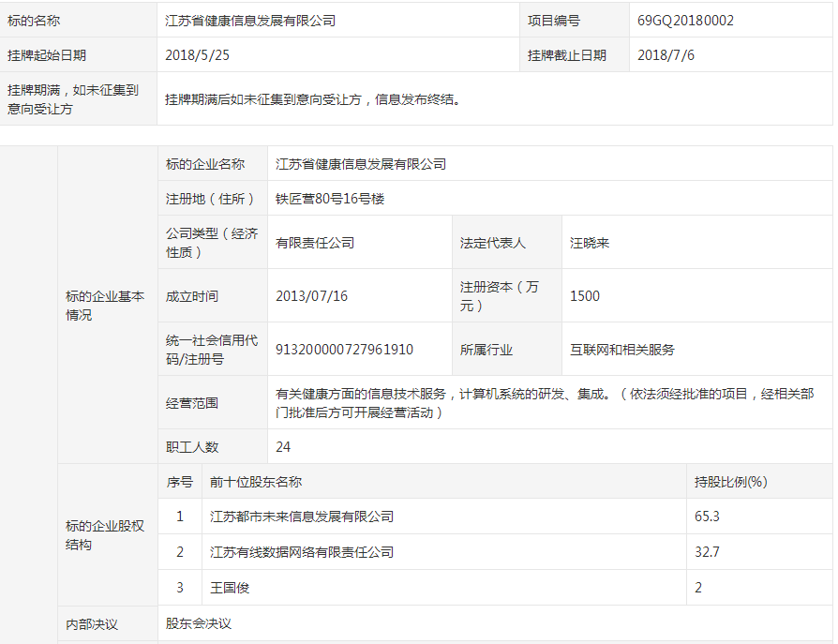Click the '持股比例(%)' column header
This screenshot has width=838, height=644.
[731, 482]
